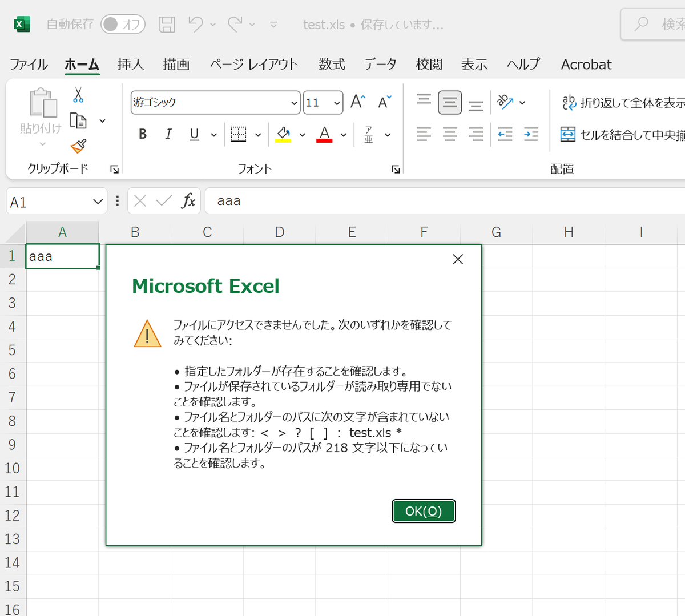This screenshot has height=616, width=685.
Task: Click the Borders icon
Action: click(x=239, y=134)
